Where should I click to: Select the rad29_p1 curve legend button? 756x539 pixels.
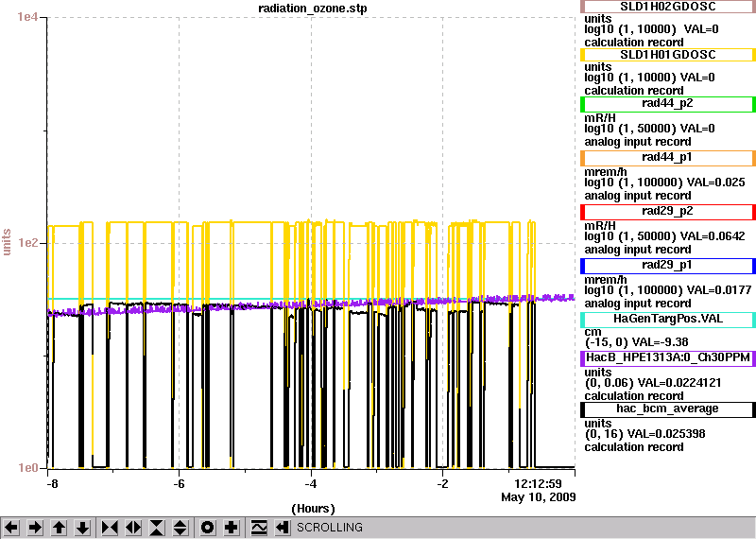point(668,266)
